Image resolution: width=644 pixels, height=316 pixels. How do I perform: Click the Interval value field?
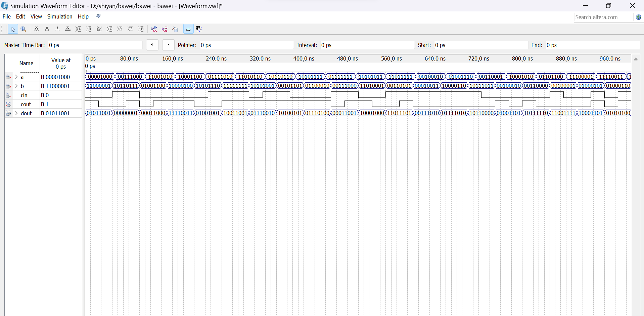coord(367,45)
